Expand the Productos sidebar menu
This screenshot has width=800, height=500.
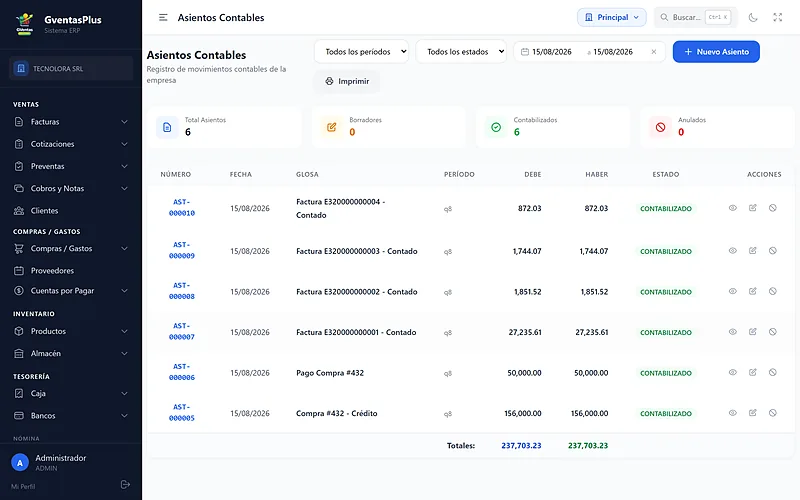(x=71, y=331)
